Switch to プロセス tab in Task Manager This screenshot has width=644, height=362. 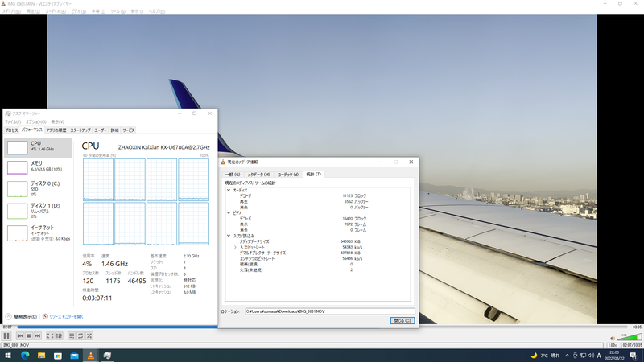coord(11,130)
